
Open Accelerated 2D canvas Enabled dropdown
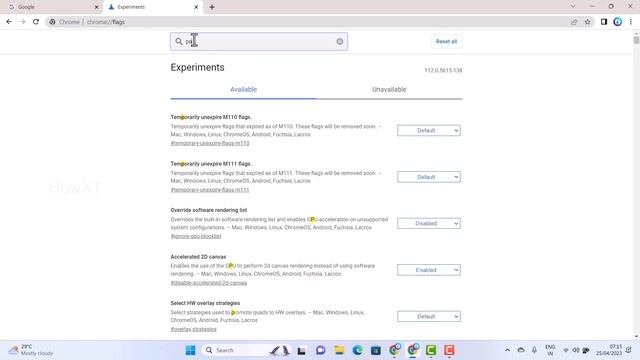click(x=429, y=270)
